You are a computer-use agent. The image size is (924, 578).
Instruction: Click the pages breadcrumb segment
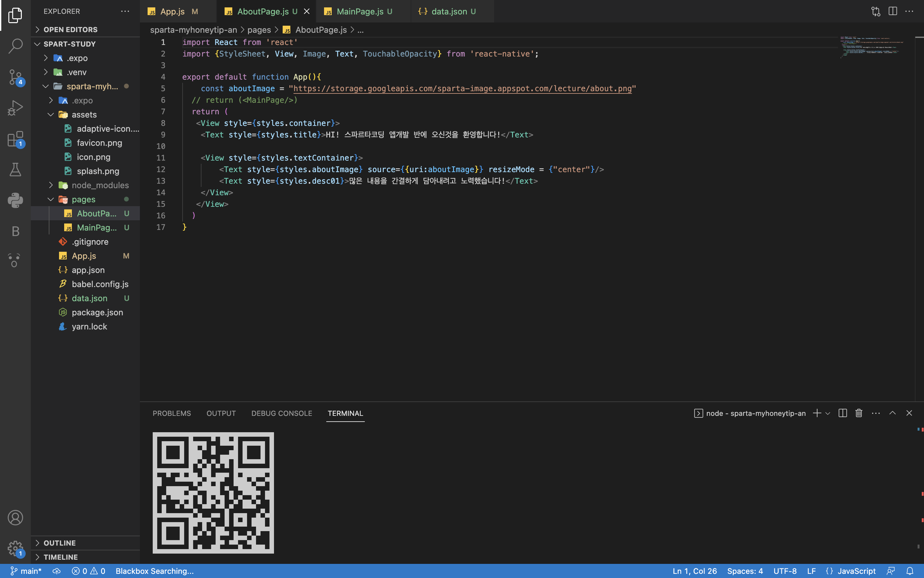pos(259,30)
